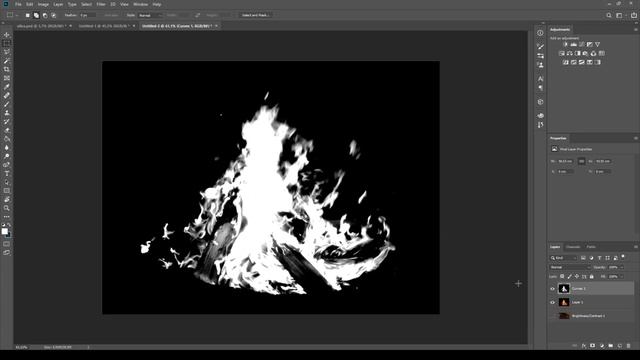Select the Eyedropper tool
This screenshot has height=360, width=640.
pyautogui.click(x=7, y=87)
